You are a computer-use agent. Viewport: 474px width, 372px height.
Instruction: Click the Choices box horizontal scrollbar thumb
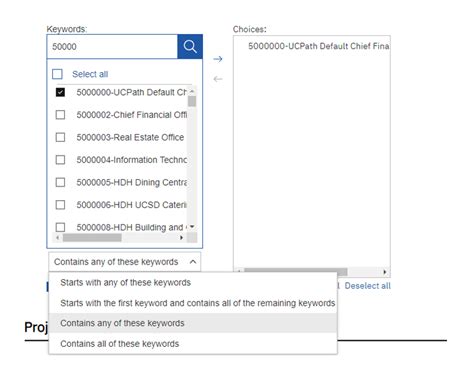pyautogui.click(x=295, y=272)
